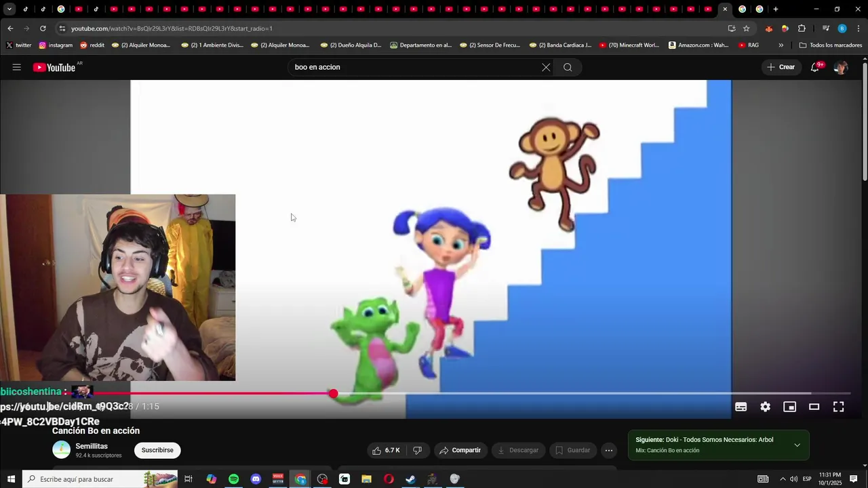
Task: Click the Crear button
Action: [781, 67]
